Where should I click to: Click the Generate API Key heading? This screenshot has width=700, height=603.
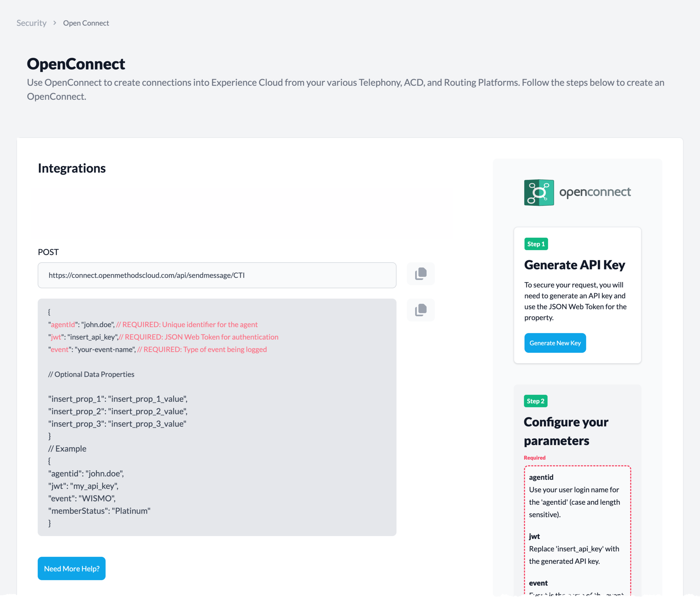tap(574, 265)
